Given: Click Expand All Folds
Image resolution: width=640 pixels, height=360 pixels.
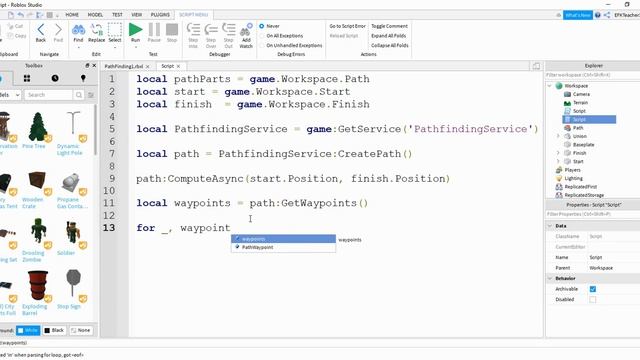Looking at the screenshot, I should click(x=388, y=36).
